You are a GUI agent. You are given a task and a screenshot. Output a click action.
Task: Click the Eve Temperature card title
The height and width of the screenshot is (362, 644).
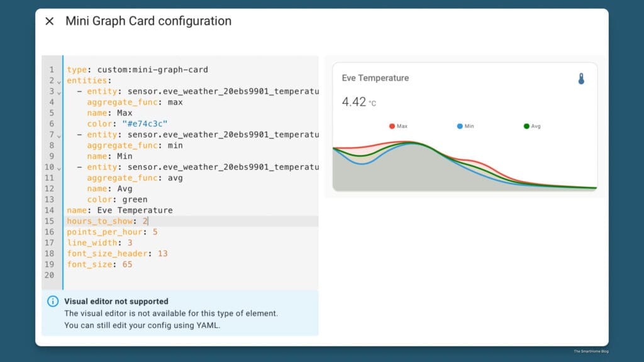point(375,78)
